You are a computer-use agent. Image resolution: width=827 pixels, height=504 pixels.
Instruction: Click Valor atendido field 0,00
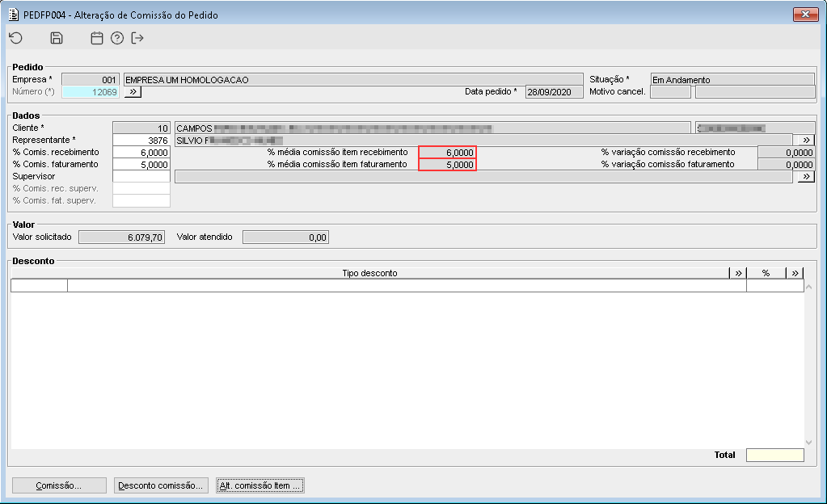coord(285,237)
